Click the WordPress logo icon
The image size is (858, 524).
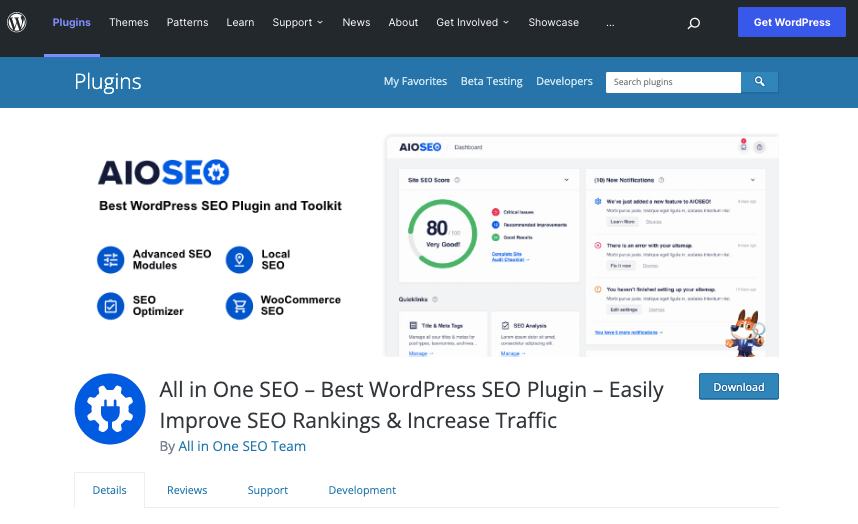pyautogui.click(x=17, y=22)
